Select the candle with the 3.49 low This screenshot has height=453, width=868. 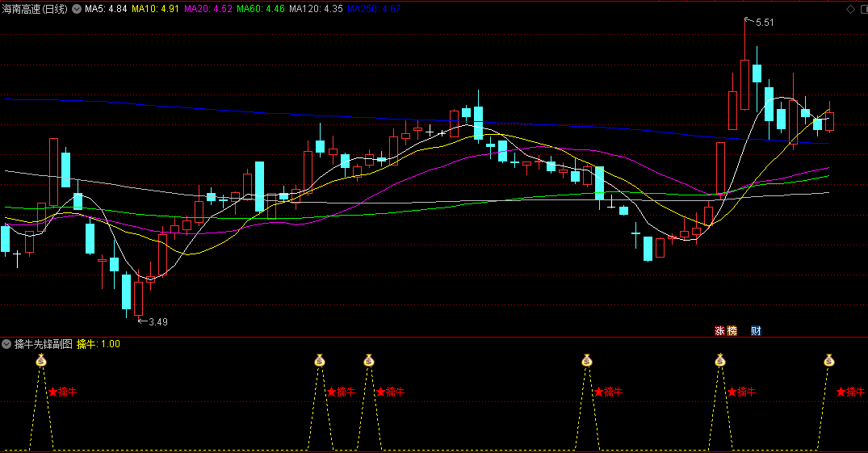click(x=138, y=299)
